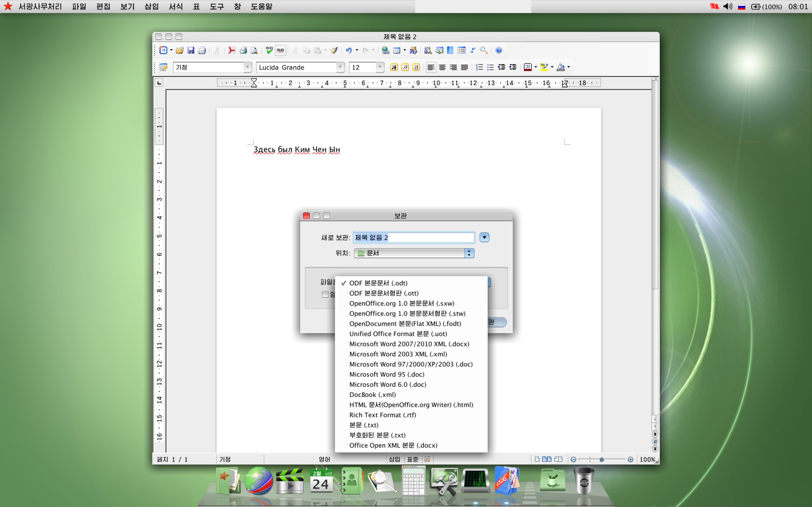Click the Undo arrow icon
Screen dimensions: 812x507
(x=349, y=50)
